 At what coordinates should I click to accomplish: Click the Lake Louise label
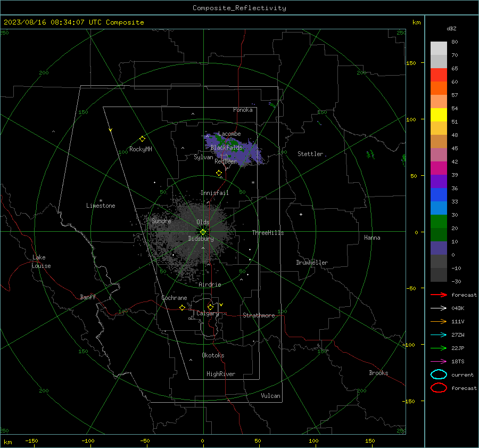tap(41, 262)
